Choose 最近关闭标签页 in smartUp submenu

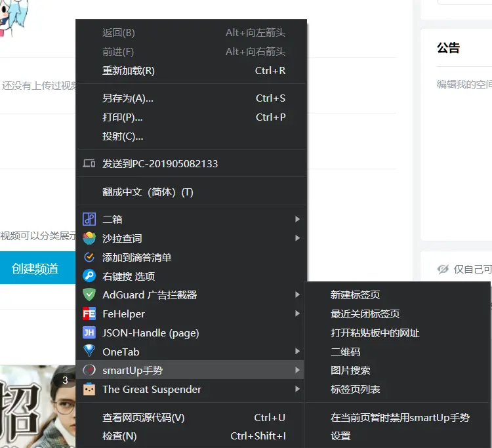coord(398,314)
